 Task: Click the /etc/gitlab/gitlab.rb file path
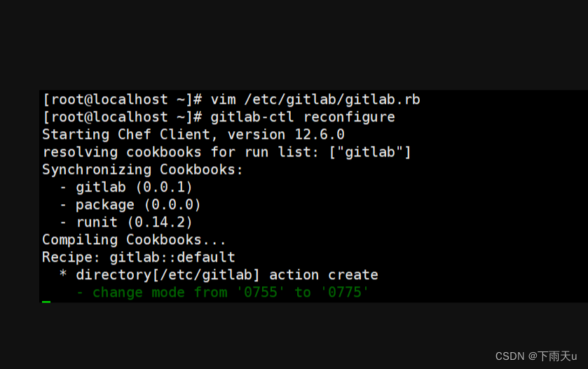(x=332, y=100)
